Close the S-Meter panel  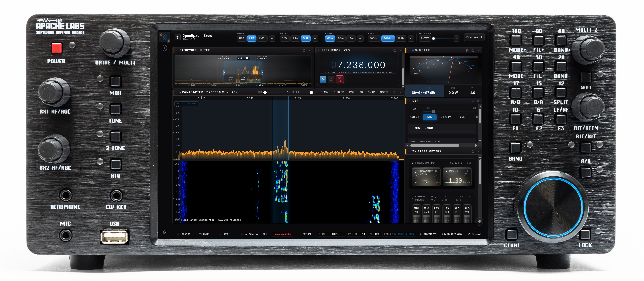click(478, 50)
